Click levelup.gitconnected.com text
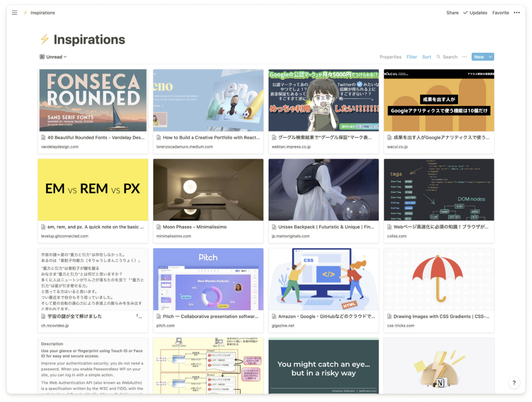This screenshot has height=402, width=532. click(65, 236)
